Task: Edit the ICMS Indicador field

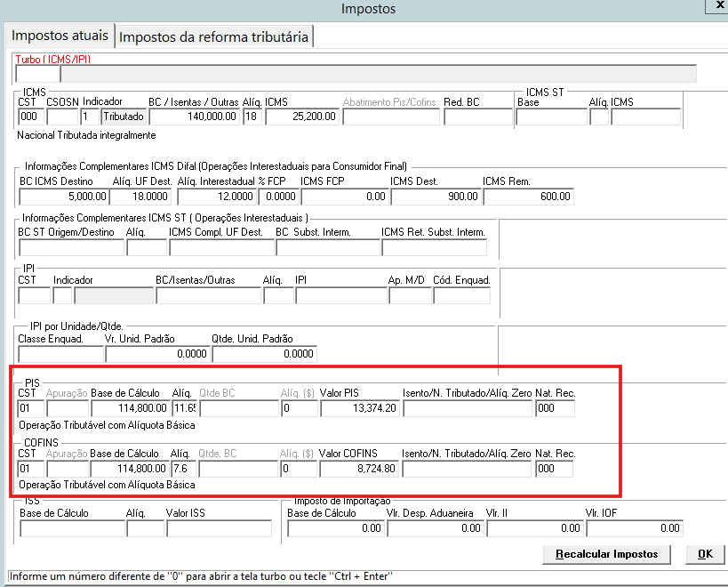Action: 90,117
